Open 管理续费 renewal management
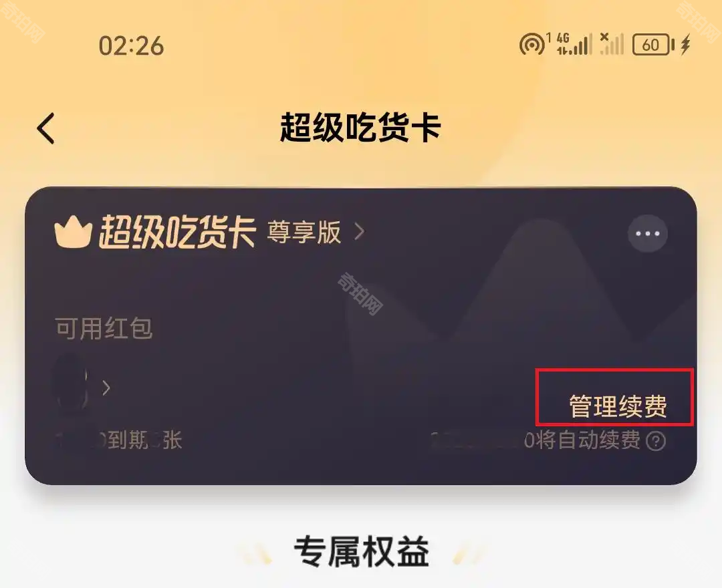The height and width of the screenshot is (588, 722). click(618, 406)
